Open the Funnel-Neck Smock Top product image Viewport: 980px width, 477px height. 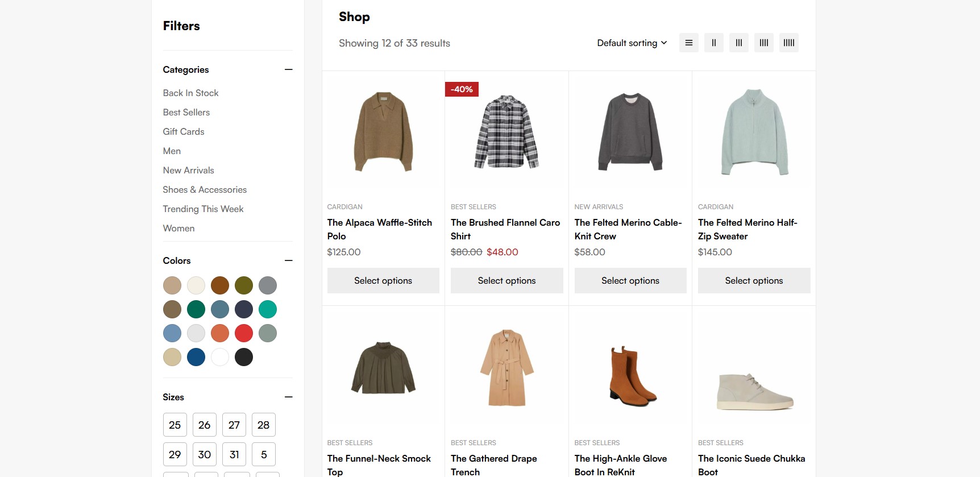point(383,368)
